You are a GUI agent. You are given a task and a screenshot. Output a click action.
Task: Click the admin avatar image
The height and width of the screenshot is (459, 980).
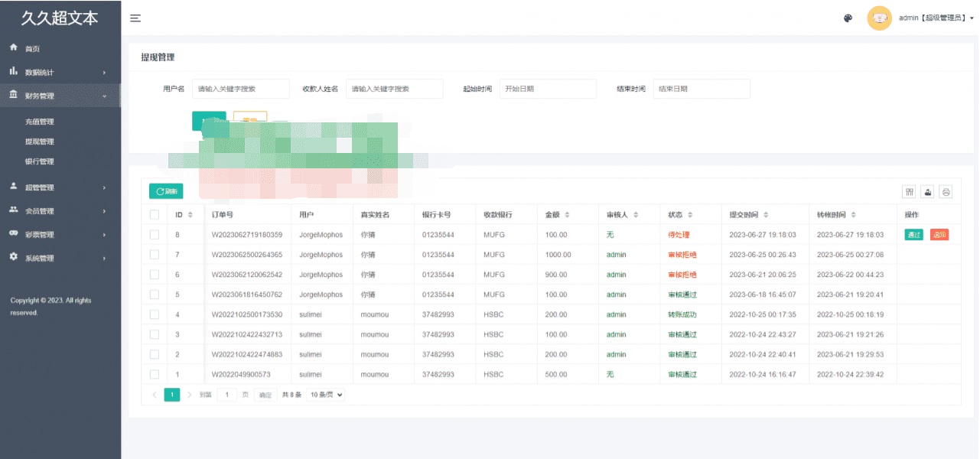coord(879,18)
